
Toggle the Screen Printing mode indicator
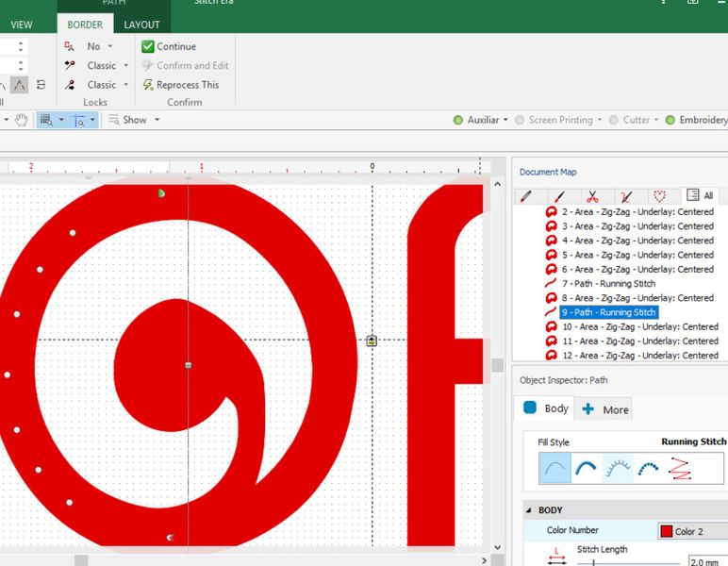click(x=520, y=120)
